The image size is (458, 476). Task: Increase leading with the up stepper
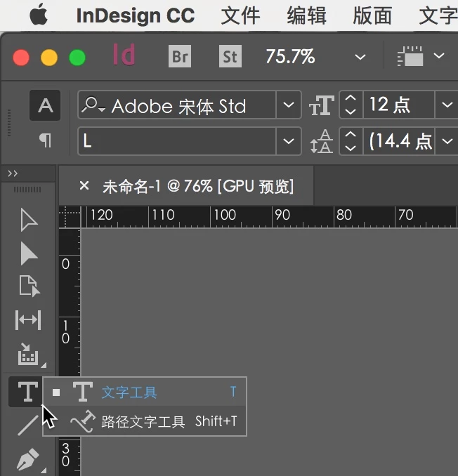[x=351, y=135]
